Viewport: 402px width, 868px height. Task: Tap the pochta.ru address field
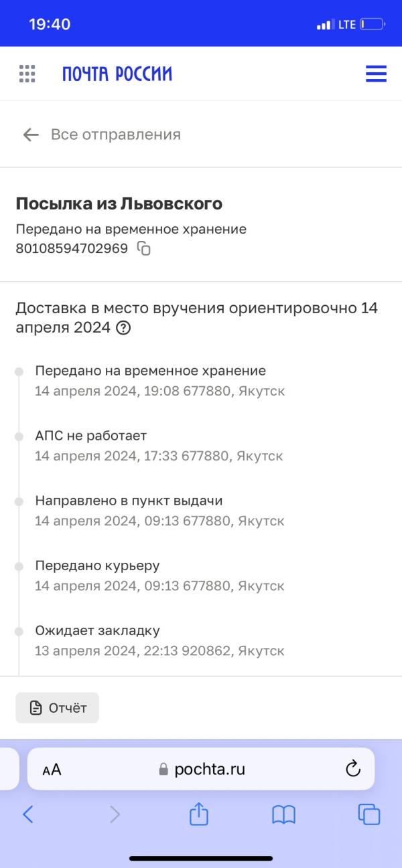(x=201, y=769)
